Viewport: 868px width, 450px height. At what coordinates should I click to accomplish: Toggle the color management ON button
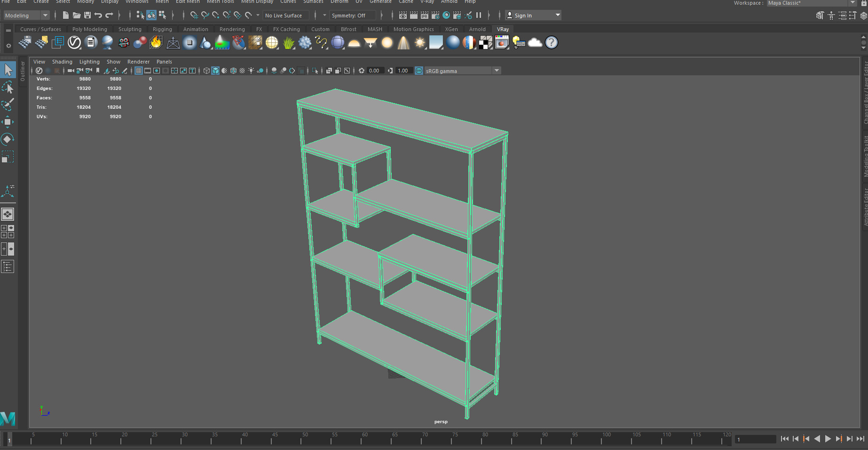(419, 71)
